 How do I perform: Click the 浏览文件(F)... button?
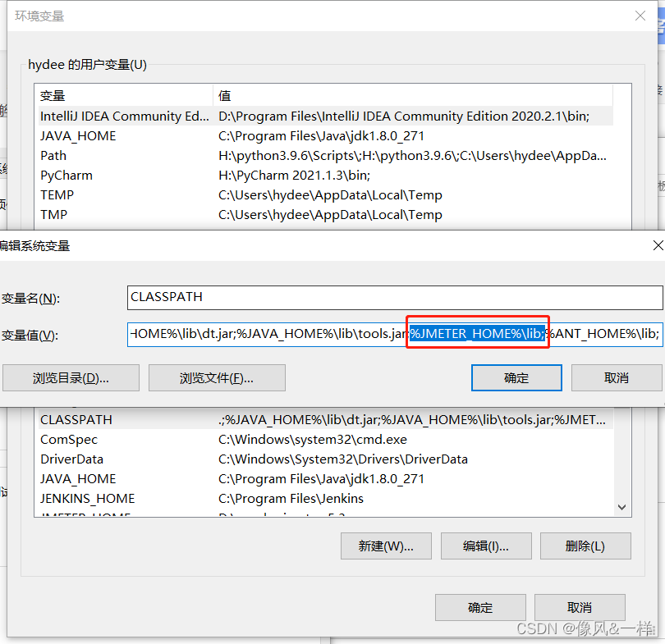point(217,378)
